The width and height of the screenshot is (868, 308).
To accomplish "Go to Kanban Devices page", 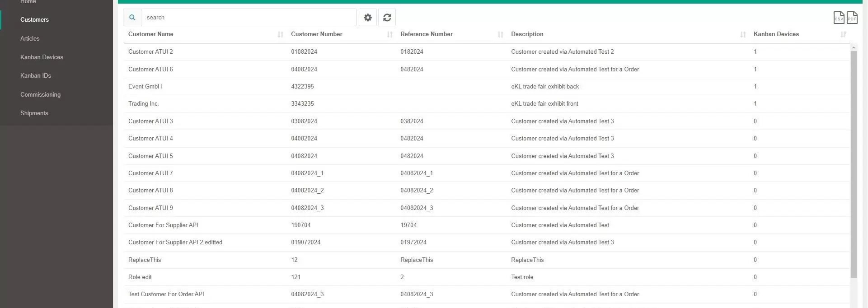I will click(42, 57).
